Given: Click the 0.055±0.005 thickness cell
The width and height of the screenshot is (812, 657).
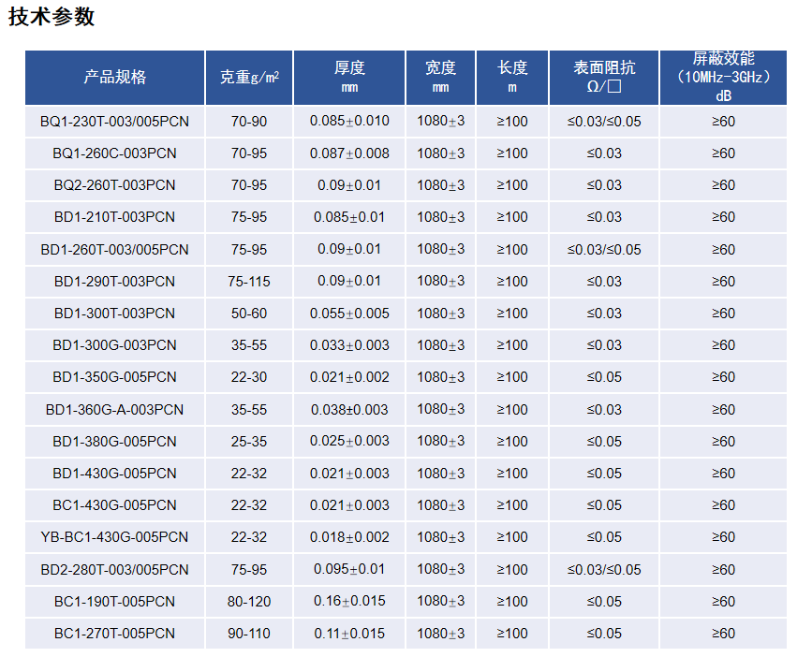Looking at the screenshot, I should click(349, 314).
